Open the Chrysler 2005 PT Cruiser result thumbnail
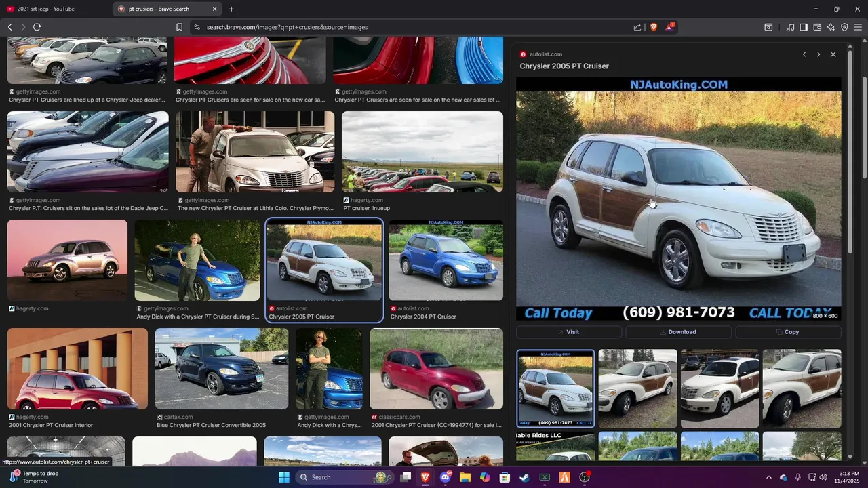Image resolution: width=868 pixels, height=488 pixels. tap(324, 260)
